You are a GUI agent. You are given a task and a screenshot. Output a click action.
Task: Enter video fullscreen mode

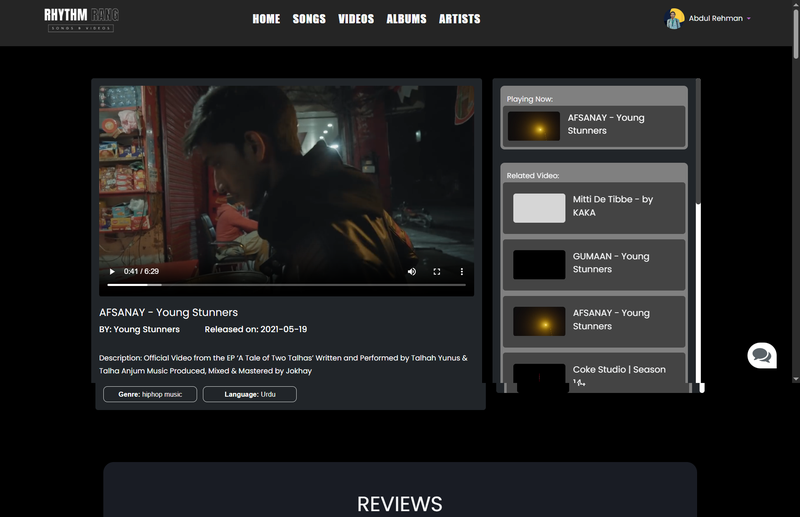[x=437, y=272]
